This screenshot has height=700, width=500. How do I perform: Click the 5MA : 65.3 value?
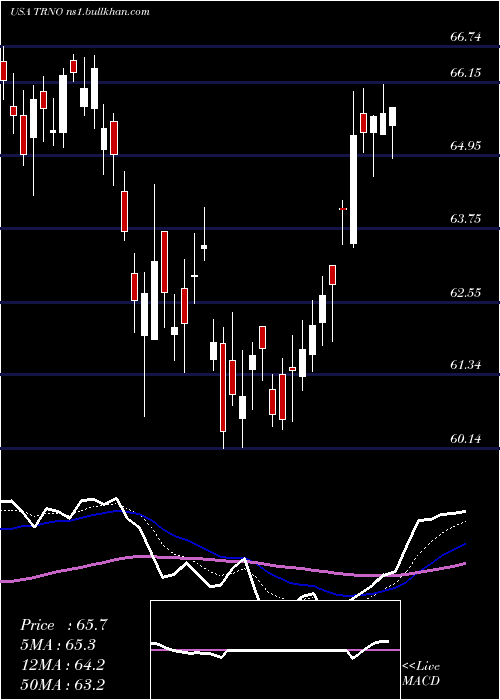[58, 645]
